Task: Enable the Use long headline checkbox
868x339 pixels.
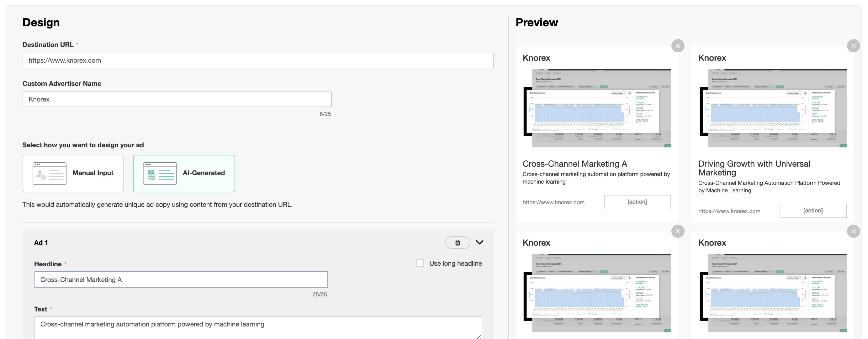Action: (420, 263)
